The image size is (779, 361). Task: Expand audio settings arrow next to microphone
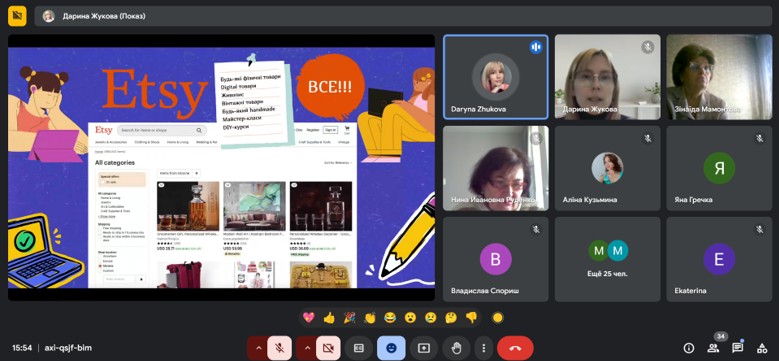tap(258, 348)
